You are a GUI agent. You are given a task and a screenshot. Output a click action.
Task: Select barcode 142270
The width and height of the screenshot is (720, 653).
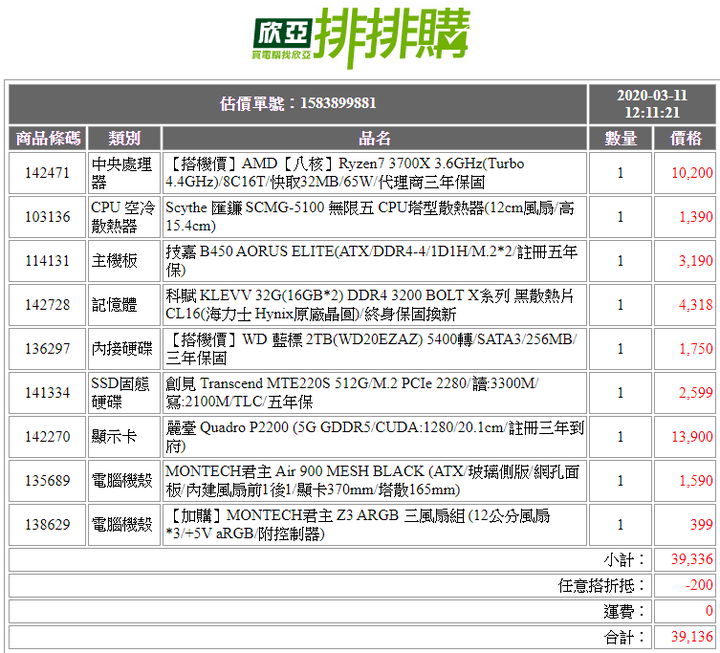pyautogui.click(x=47, y=436)
